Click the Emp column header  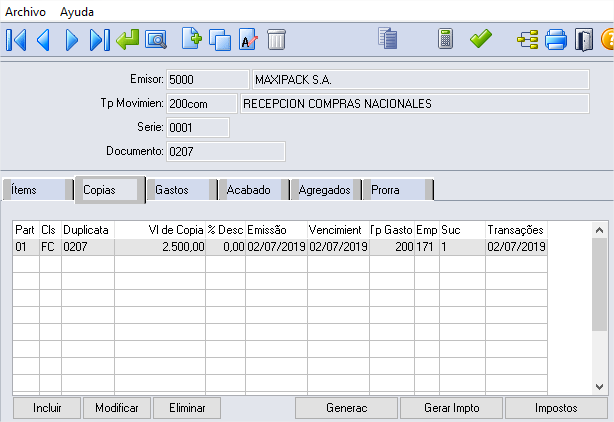tap(426, 230)
